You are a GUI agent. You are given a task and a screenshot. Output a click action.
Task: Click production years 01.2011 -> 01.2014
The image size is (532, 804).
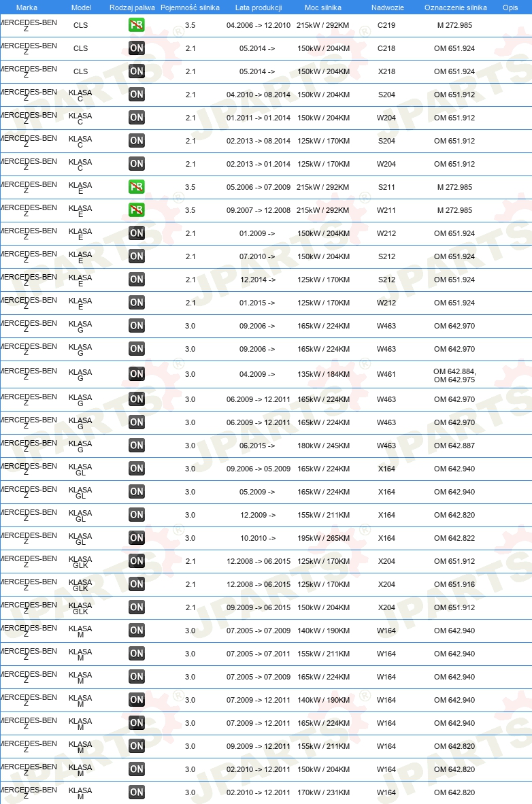[x=259, y=118]
